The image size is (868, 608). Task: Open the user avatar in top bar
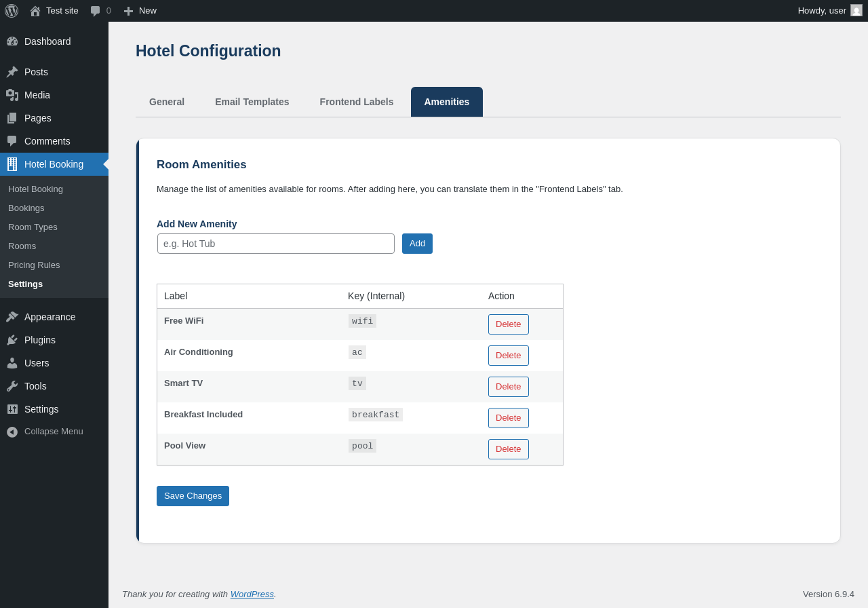click(x=856, y=10)
